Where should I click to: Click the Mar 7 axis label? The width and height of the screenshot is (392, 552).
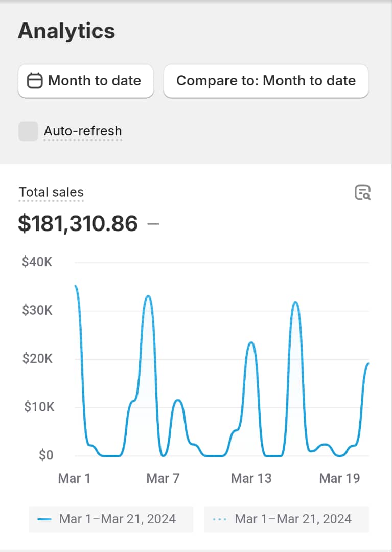click(163, 478)
